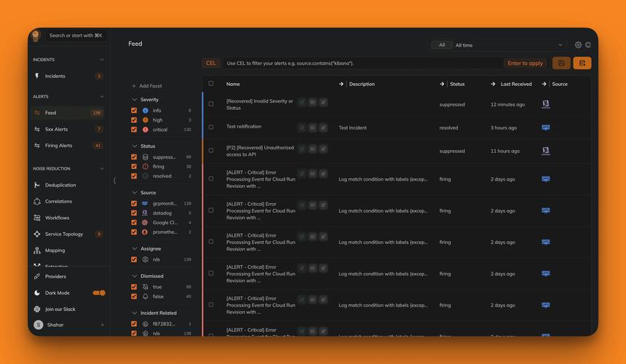Tick the select-all alerts checkbox
Viewport: 626px width, 364px height.
(211, 84)
